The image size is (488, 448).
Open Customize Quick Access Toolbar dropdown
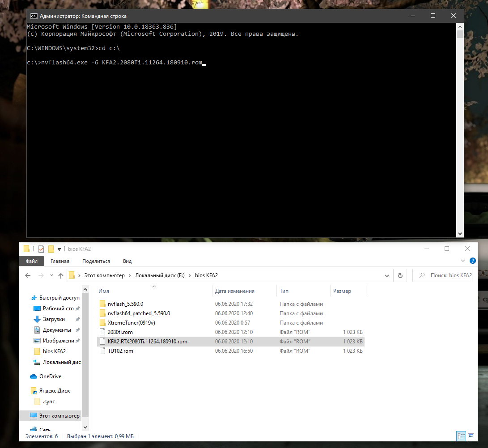point(59,249)
